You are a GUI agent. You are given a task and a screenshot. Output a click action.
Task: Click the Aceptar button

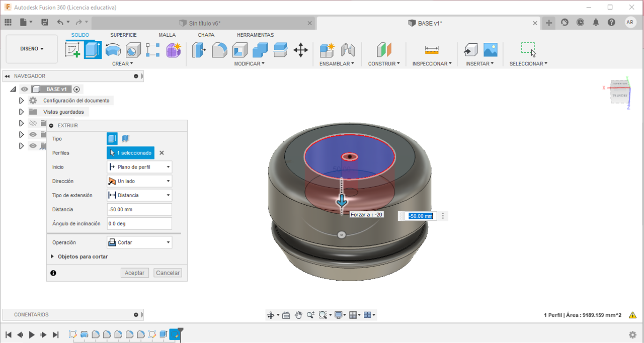(134, 273)
